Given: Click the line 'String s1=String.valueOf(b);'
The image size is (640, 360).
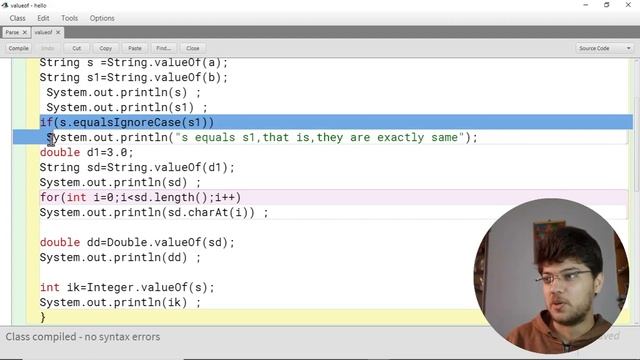Looking at the screenshot, I should click(133, 78).
